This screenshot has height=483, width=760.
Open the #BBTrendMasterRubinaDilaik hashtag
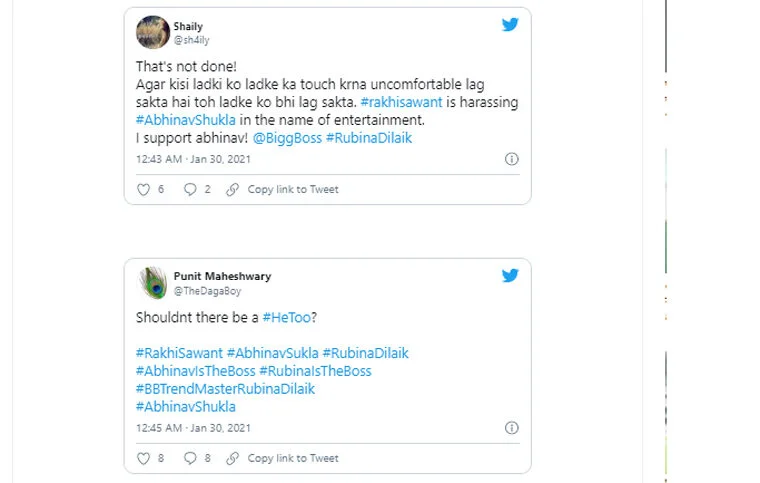(x=225, y=389)
